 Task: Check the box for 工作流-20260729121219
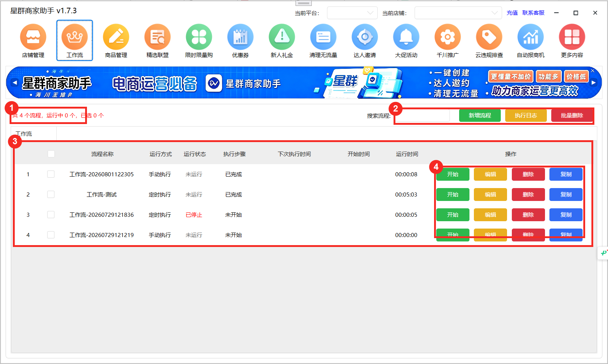51,235
